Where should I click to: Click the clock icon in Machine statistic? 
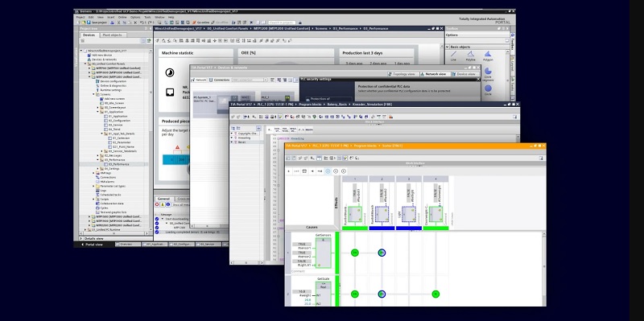[170, 73]
